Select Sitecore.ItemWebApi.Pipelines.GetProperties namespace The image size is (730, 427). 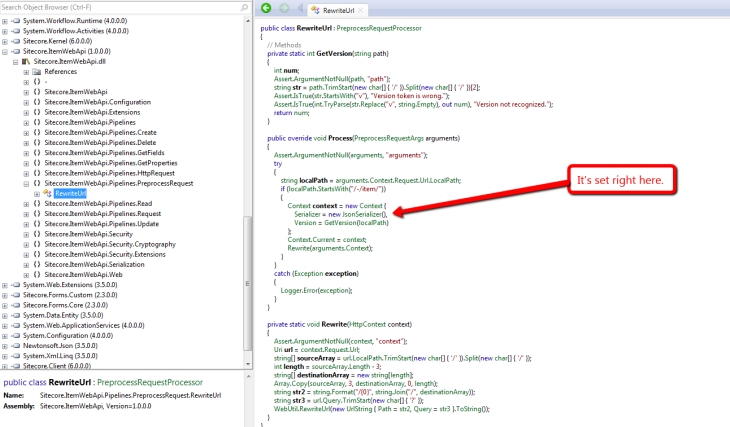click(111, 163)
